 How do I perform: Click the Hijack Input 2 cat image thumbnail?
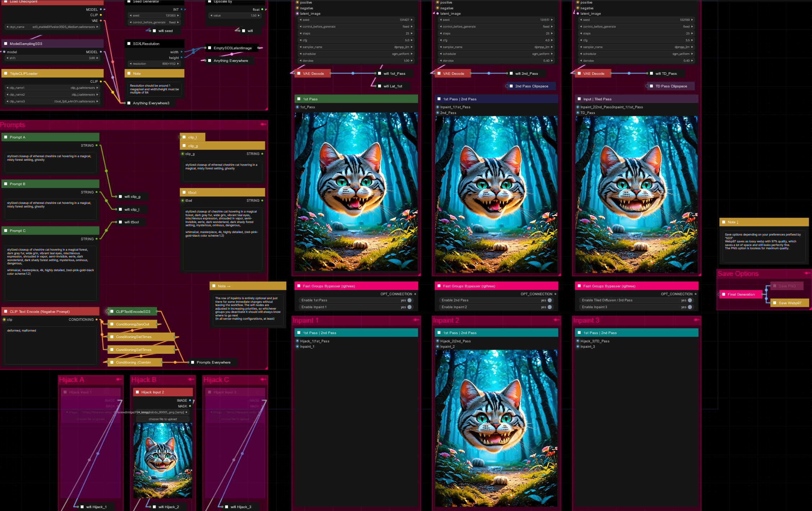(163, 460)
